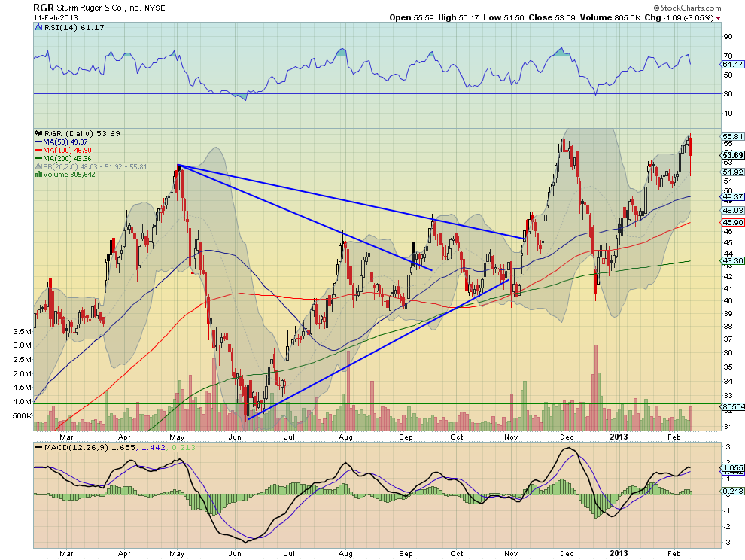Viewport: 745px width, 560px height.
Task: Click the red down-arrow beside the Chg value
Action: pos(718,18)
